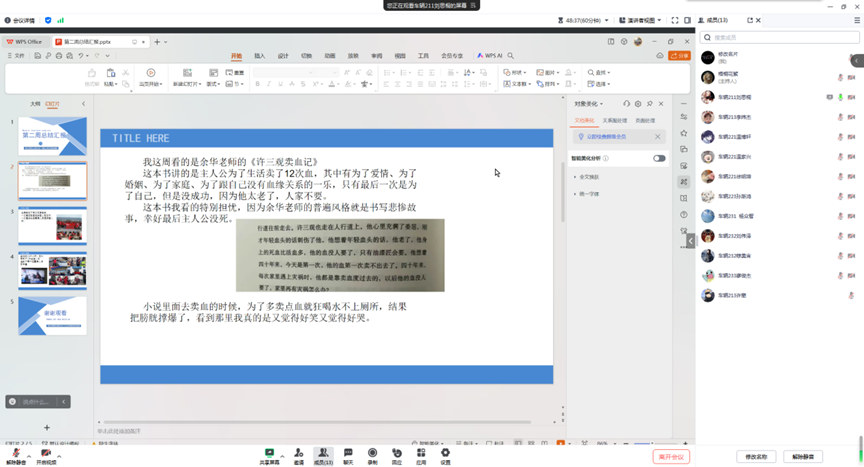Click the 修改名称 button
Screen dimensions: 864x467
point(755,456)
